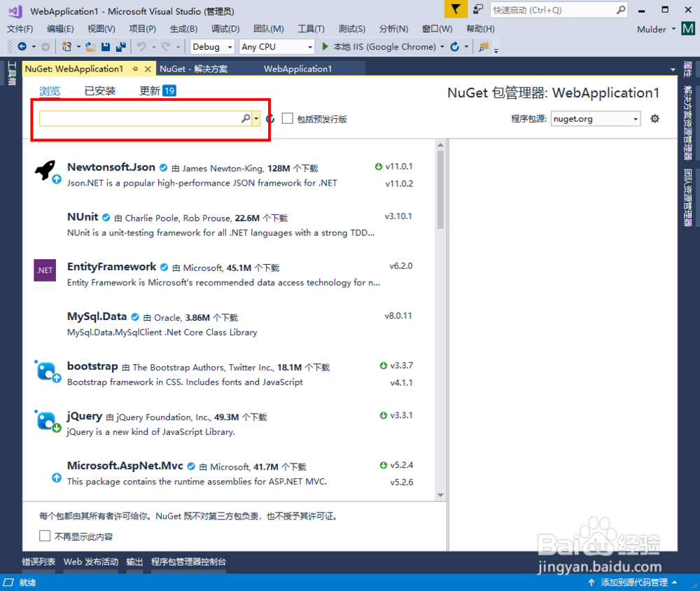This screenshot has width=700, height=591.
Task: Open the 错误列表 panel tab
Action: [38, 562]
